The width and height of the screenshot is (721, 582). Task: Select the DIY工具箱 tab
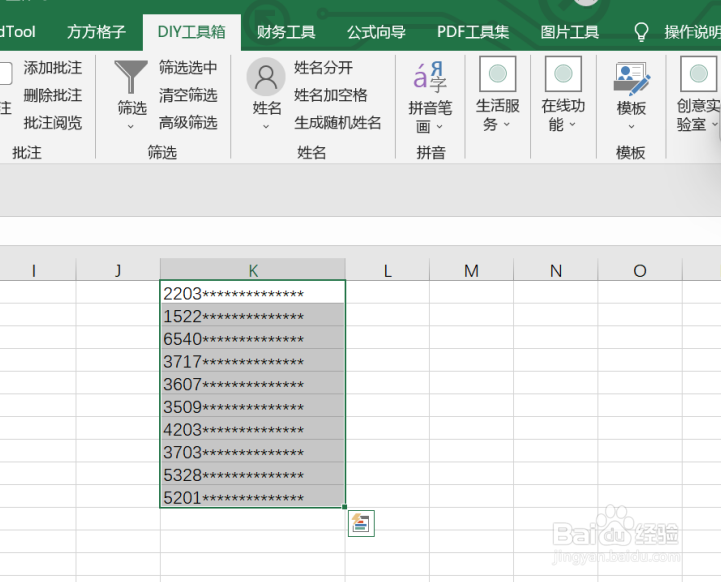coord(191,32)
